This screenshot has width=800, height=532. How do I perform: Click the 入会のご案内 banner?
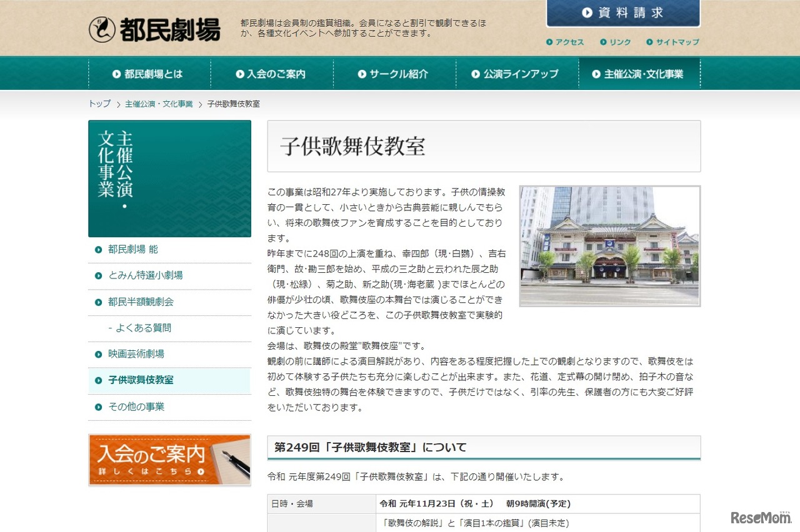click(169, 460)
